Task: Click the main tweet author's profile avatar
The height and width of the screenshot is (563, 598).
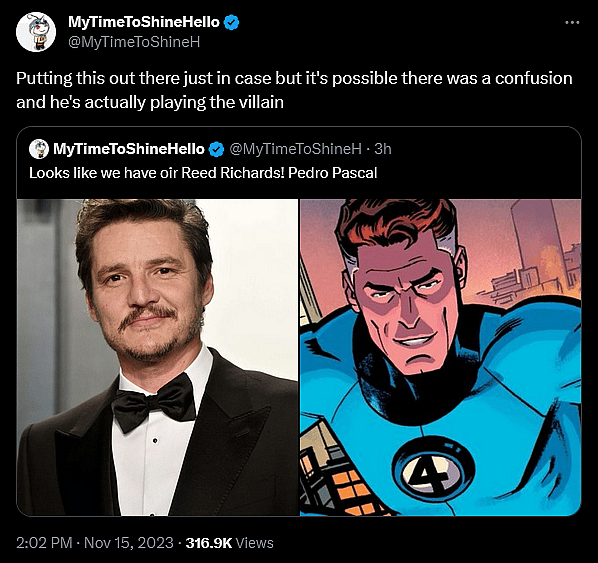Action: pos(36,32)
